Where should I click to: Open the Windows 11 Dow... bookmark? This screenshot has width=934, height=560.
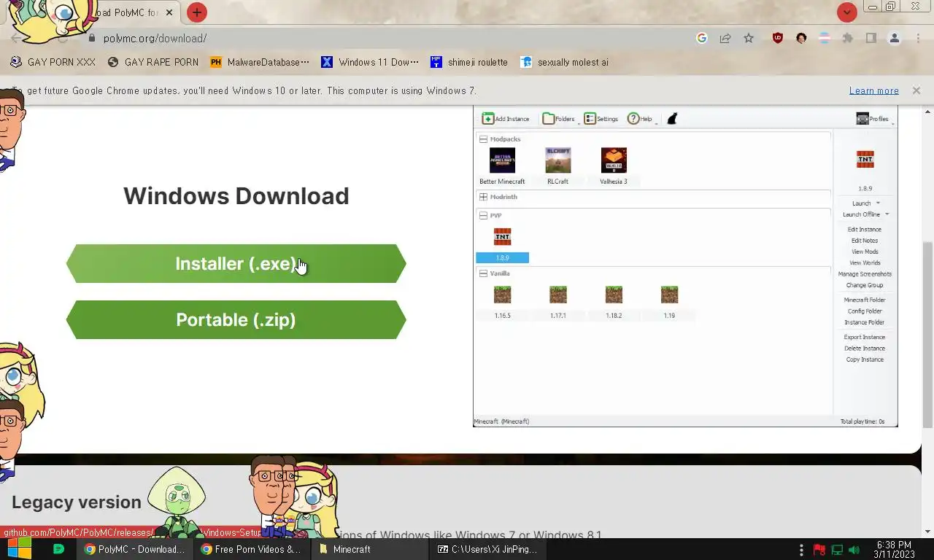(370, 62)
